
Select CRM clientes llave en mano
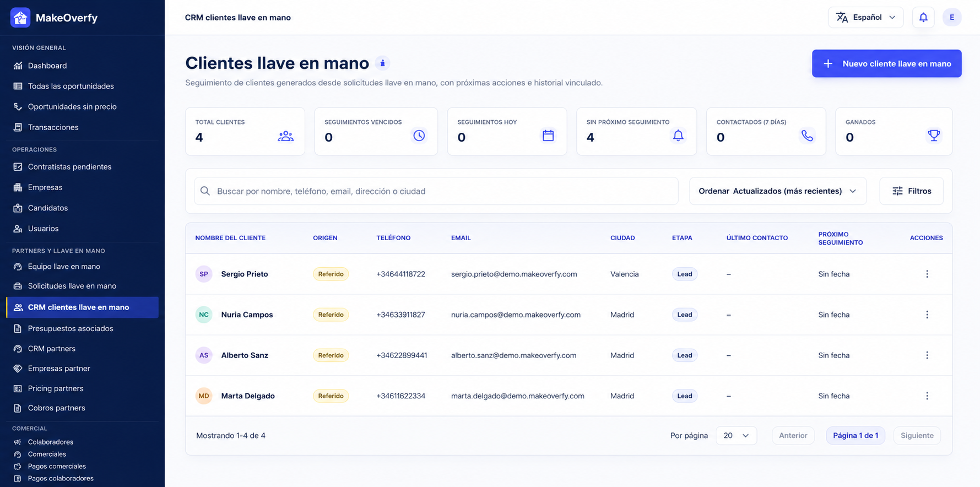82,307
